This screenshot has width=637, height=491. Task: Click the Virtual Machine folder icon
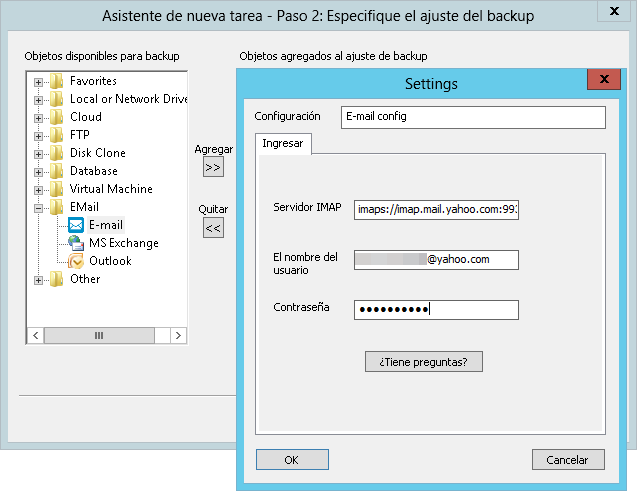[57, 189]
